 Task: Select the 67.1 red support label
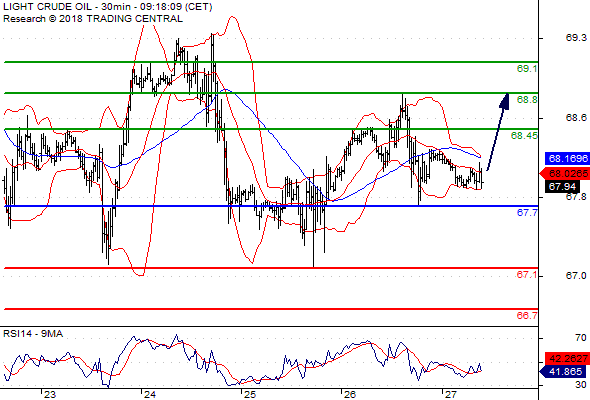click(527, 275)
